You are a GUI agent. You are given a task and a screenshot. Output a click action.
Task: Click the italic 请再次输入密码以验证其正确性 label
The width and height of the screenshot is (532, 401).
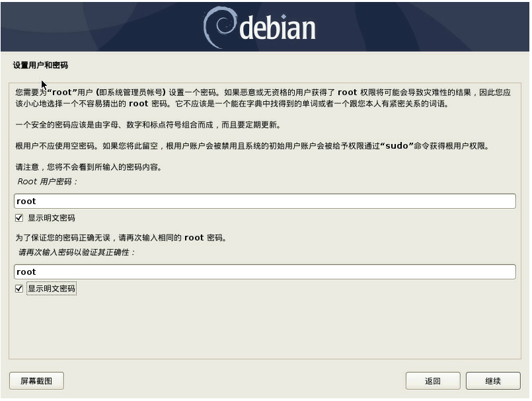coord(77,252)
